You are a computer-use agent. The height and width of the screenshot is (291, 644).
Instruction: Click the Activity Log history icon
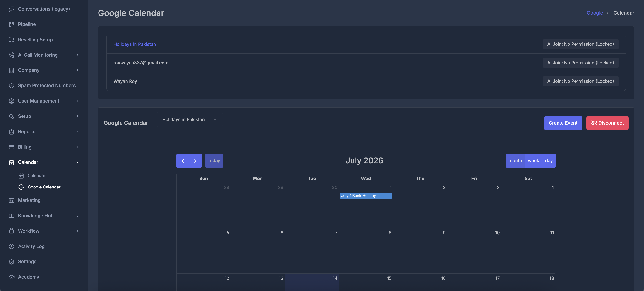(x=11, y=246)
